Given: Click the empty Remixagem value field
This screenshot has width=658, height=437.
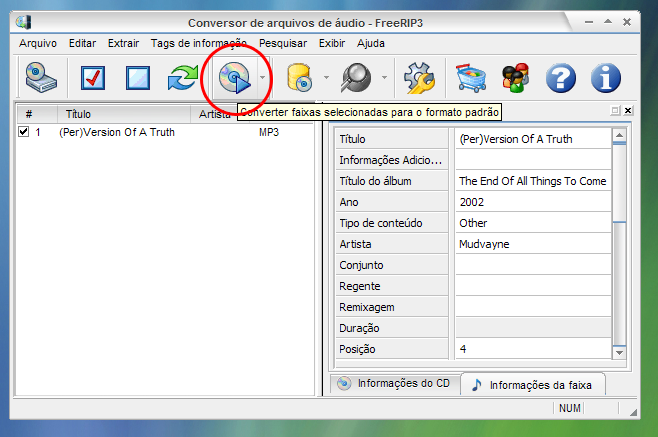Looking at the screenshot, I should (533, 307).
